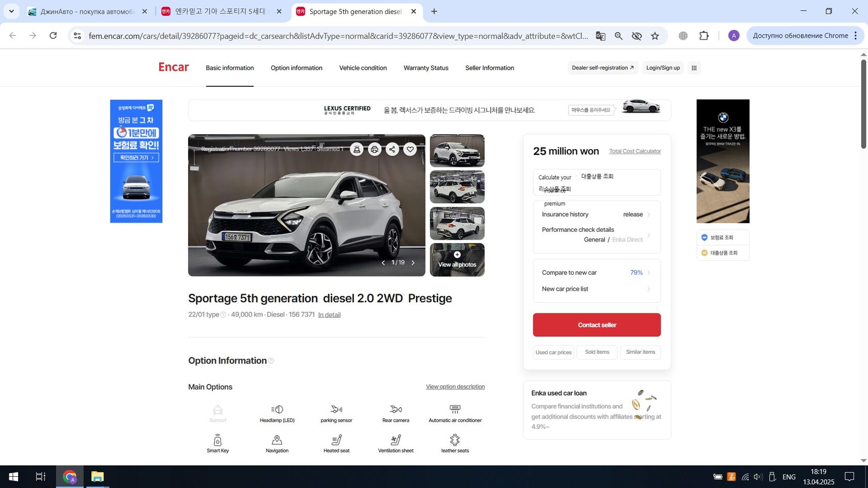Click the share icon on car photo
This screenshot has width=868, height=488.
392,149
